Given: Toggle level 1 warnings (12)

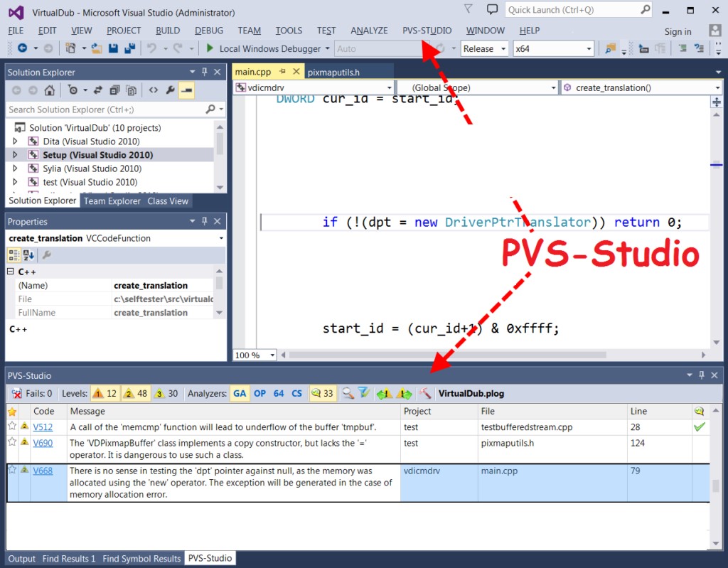Looking at the screenshot, I should pos(105,393).
